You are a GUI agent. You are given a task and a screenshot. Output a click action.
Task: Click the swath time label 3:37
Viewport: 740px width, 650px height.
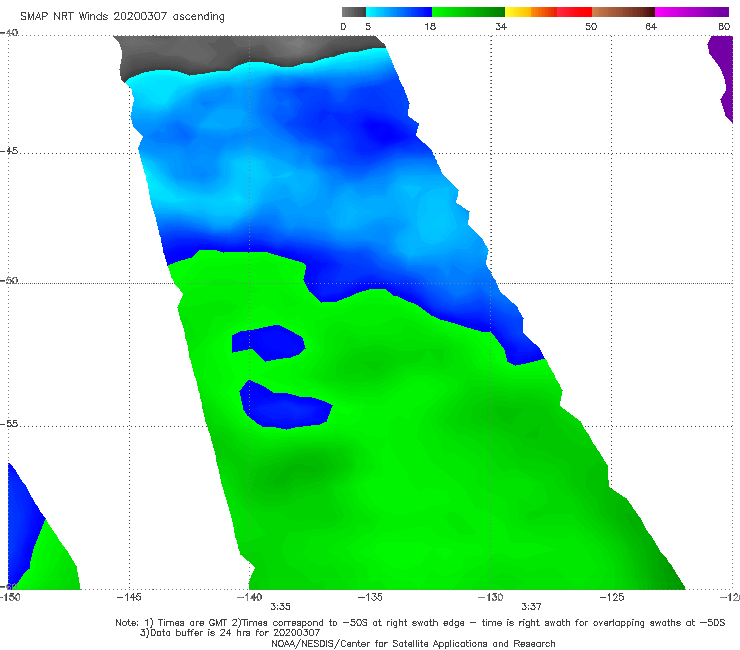click(x=531, y=607)
